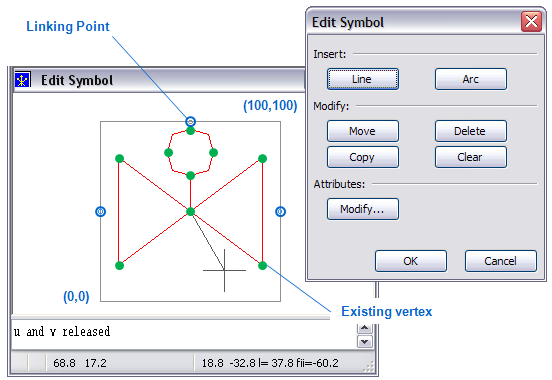
Task: Select the top linking point marker
Action: click(x=190, y=122)
